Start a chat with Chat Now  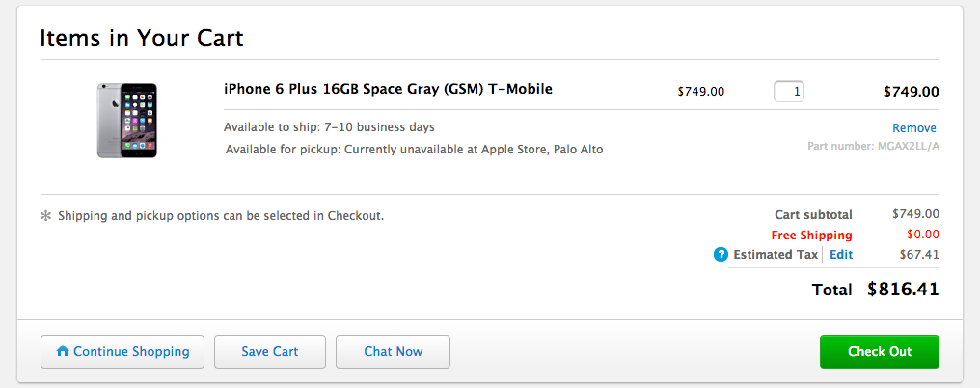tap(393, 352)
